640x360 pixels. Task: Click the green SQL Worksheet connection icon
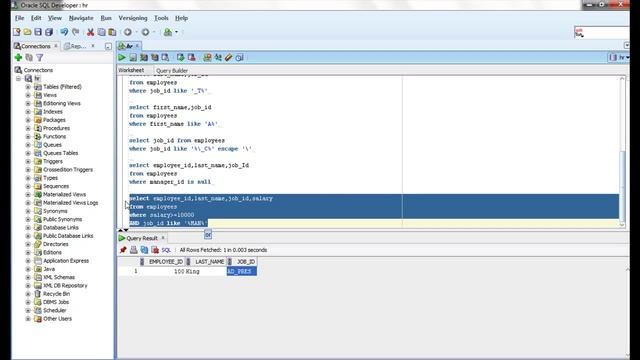168,32
